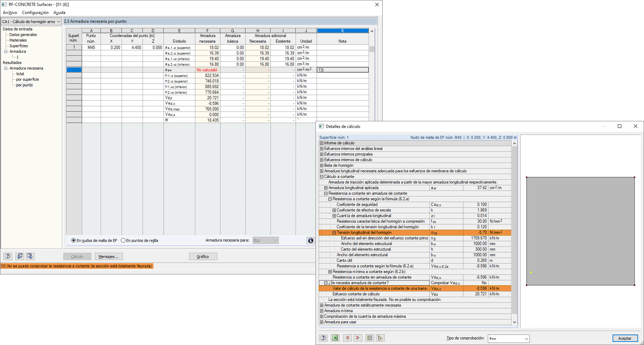Expand 'Esfuerzos internos principales' section
This screenshot has height=345, width=644.
click(322, 154)
